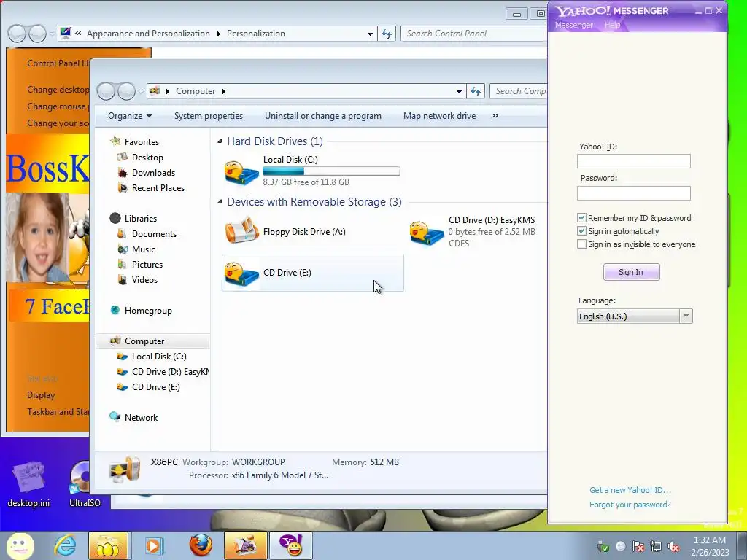Open the Start menu smiley orb
The height and width of the screenshot is (560, 747).
pyautogui.click(x=20, y=545)
